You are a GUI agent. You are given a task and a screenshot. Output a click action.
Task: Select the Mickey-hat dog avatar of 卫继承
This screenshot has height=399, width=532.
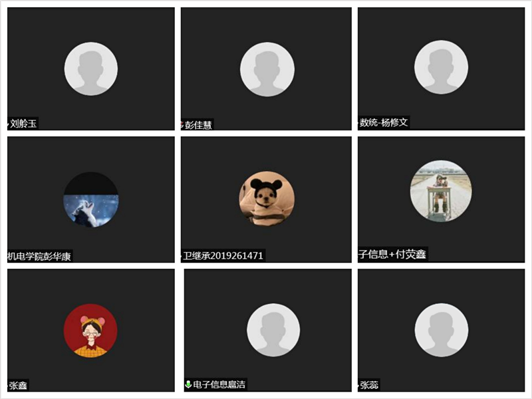click(x=267, y=198)
